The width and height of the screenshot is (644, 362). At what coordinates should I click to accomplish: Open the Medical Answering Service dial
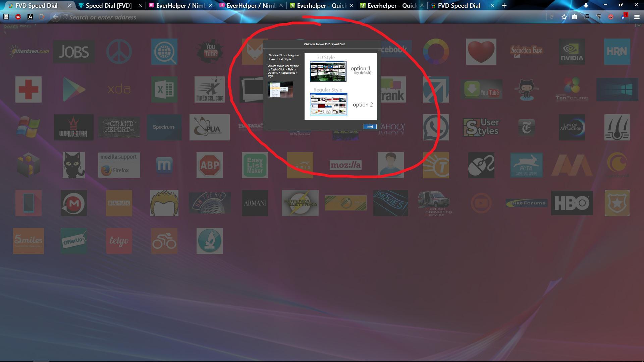click(x=436, y=203)
